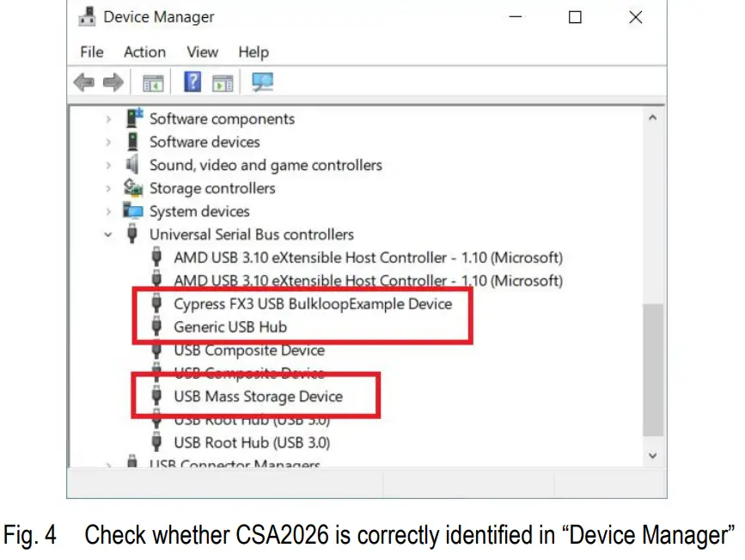Select Sound, video and game controllers label
Viewport: 745px width, 560px height.
266,165
